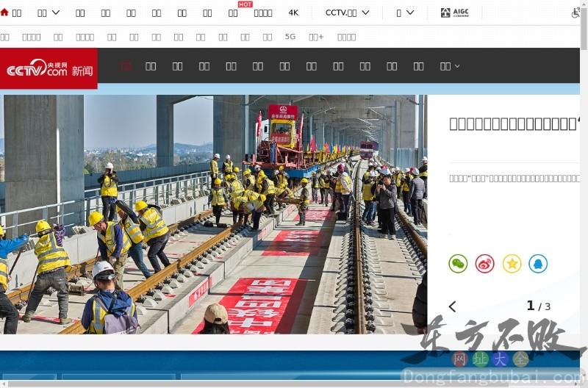Screen dimensions: 588x388
Task: Click the railway construction photo
Action: 213,213
